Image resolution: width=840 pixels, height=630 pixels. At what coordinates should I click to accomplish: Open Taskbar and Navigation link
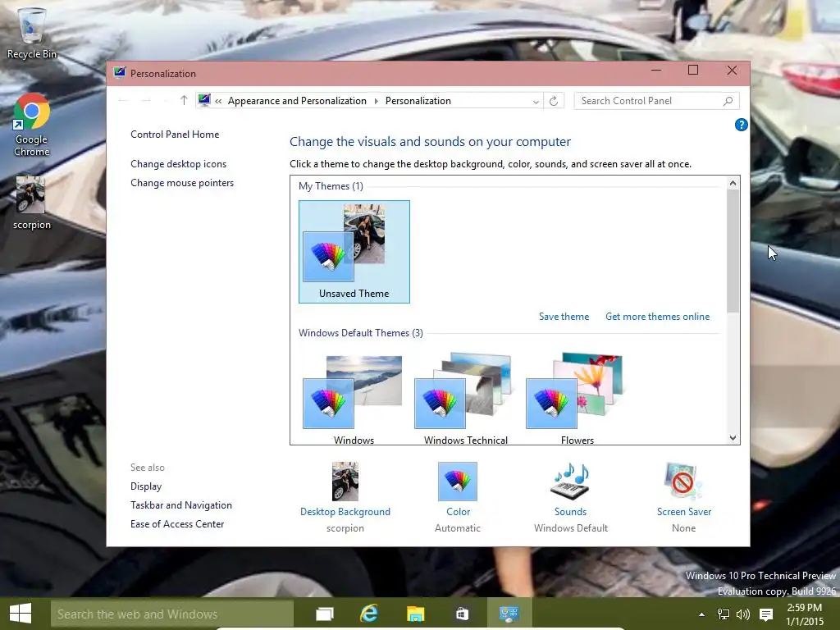pyautogui.click(x=181, y=505)
